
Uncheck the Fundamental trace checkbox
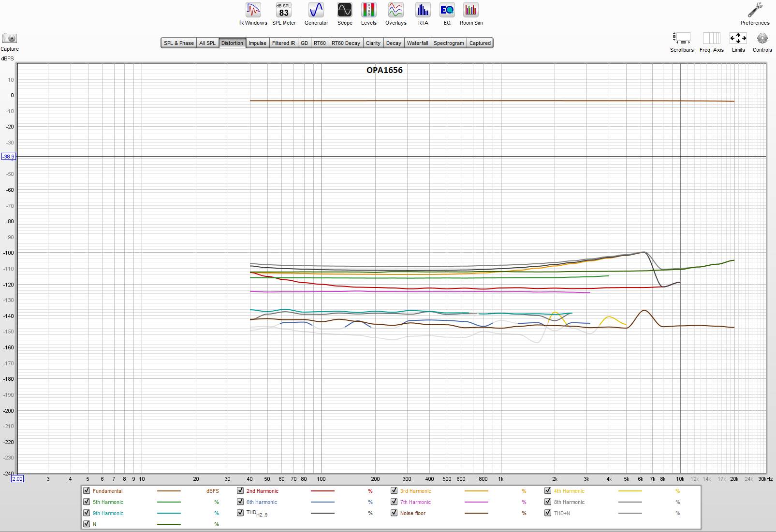(x=87, y=490)
